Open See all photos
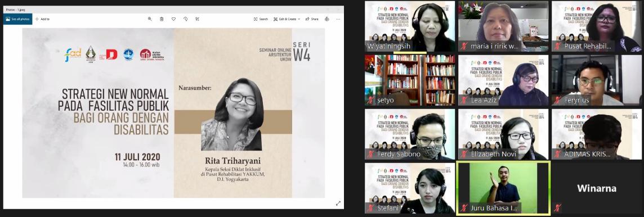This screenshot has width=644, height=217. pyautogui.click(x=17, y=19)
